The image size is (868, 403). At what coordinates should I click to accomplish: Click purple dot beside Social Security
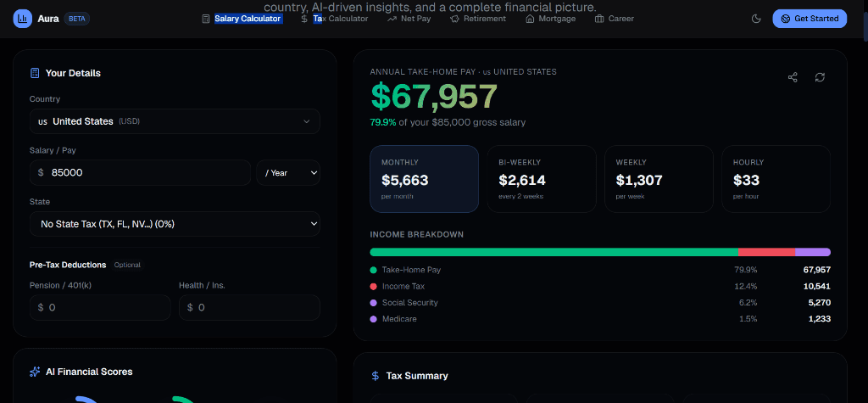pos(373,303)
